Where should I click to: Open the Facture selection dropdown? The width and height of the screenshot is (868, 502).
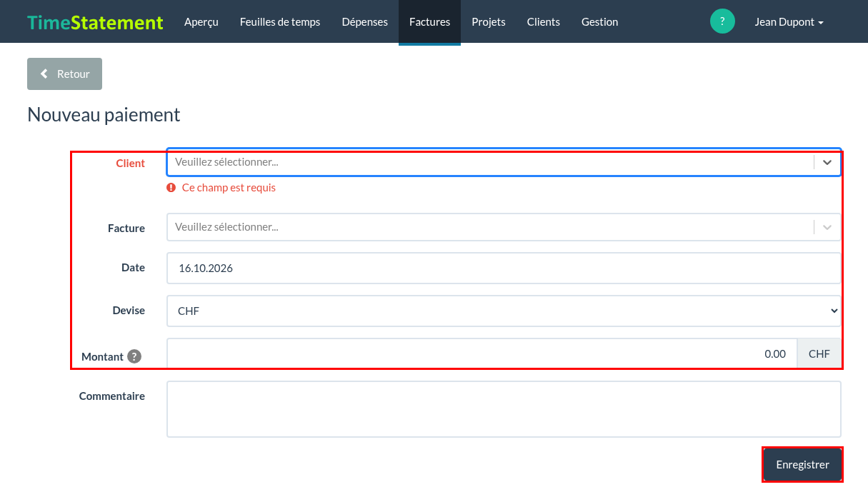504,227
